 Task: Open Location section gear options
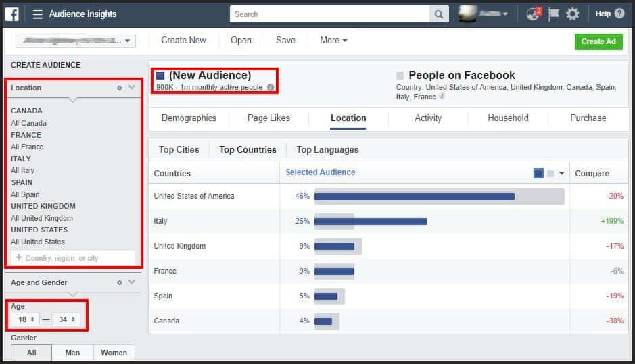[120, 88]
